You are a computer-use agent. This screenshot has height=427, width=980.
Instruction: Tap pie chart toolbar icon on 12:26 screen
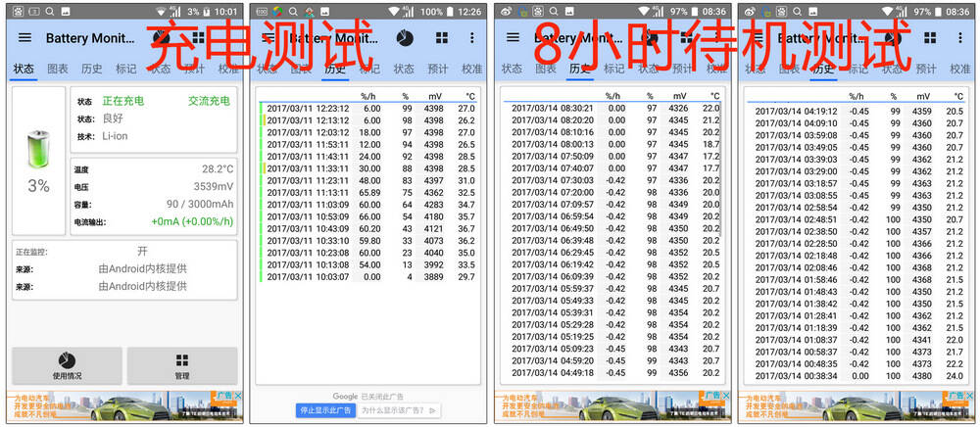[403, 38]
